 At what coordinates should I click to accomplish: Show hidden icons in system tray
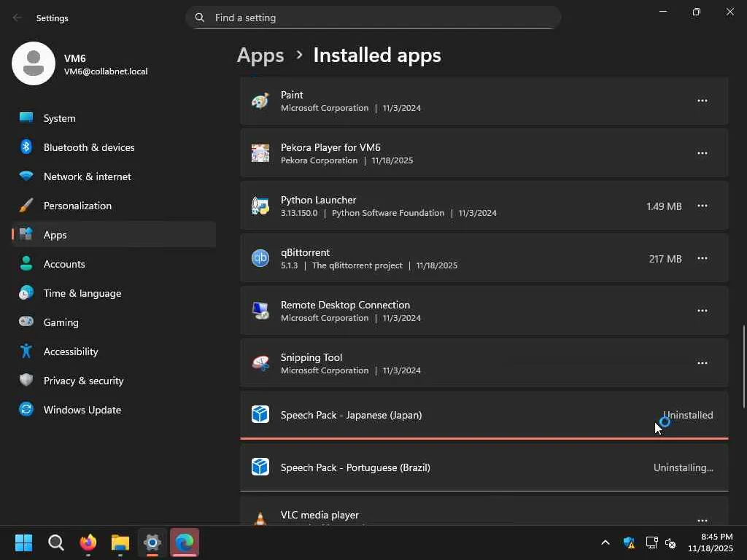click(605, 542)
